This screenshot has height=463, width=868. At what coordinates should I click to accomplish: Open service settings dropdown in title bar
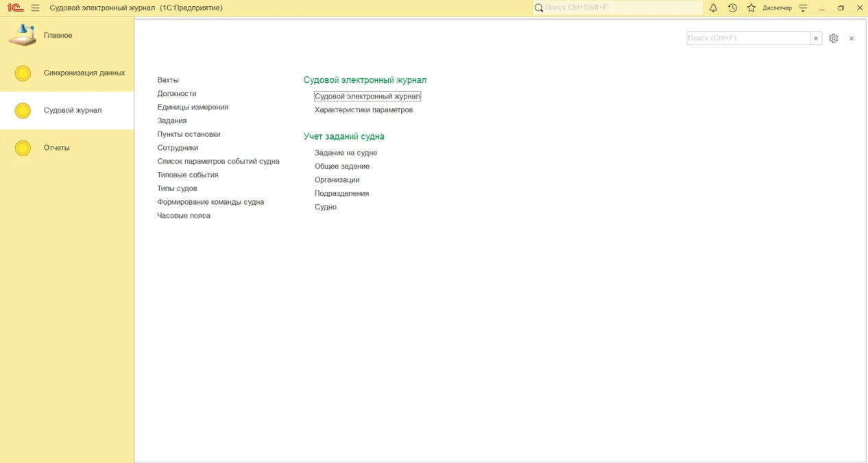coord(804,8)
